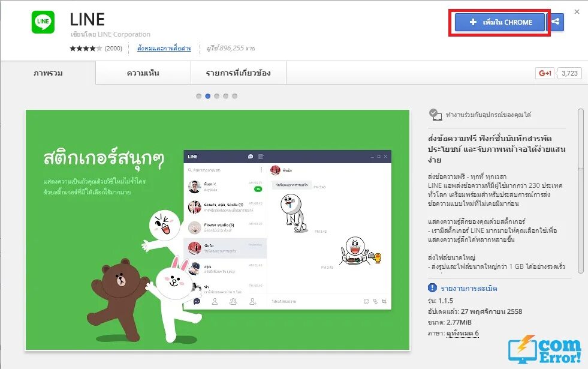Click the 3,723 G+ count bubble
The height and width of the screenshot is (369, 588).
point(569,73)
